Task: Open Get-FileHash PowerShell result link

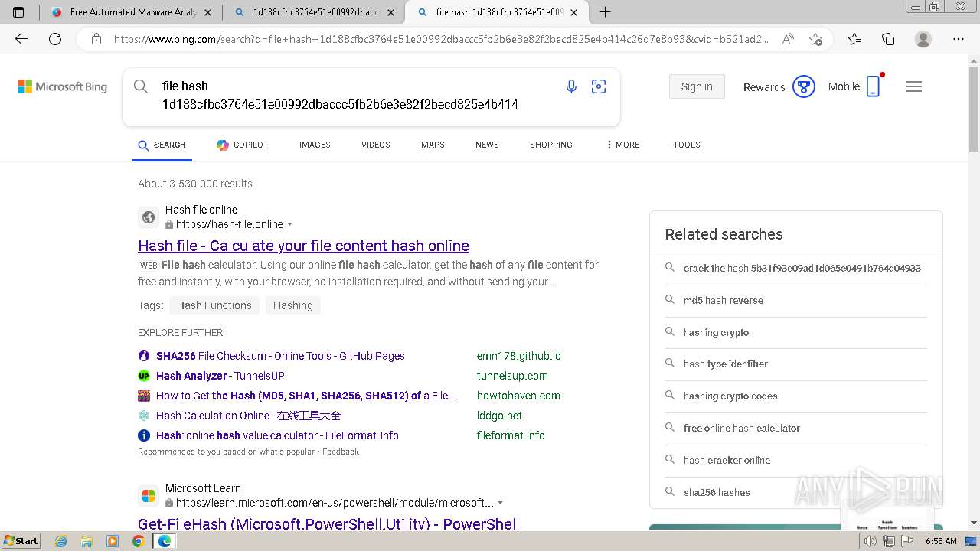Action: (x=328, y=524)
